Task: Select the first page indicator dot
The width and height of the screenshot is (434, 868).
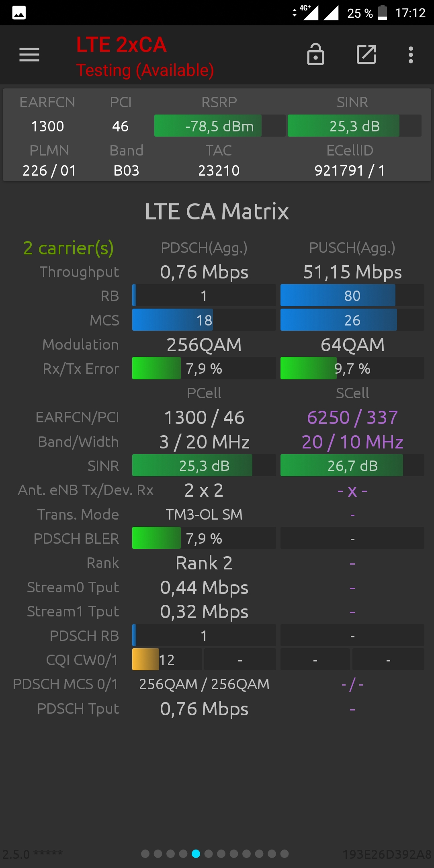Action: coord(145,854)
